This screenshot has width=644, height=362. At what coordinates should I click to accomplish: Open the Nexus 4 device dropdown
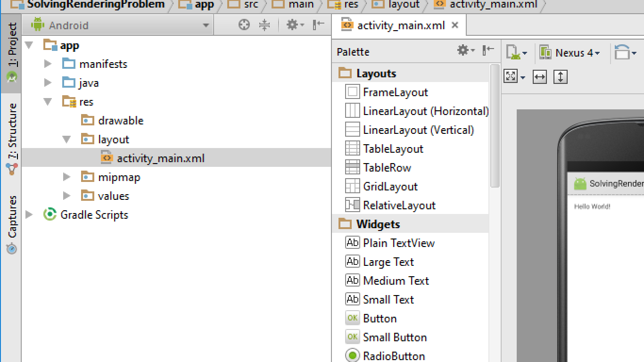click(x=570, y=52)
